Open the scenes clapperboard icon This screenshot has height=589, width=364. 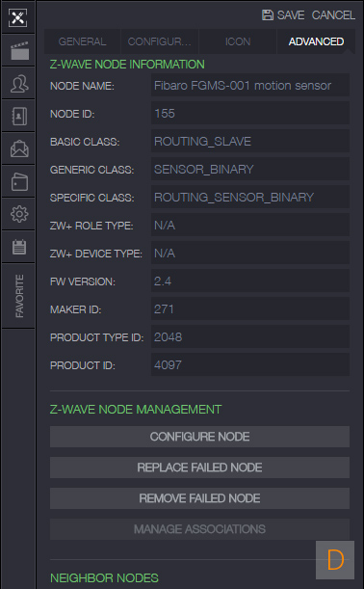18,50
